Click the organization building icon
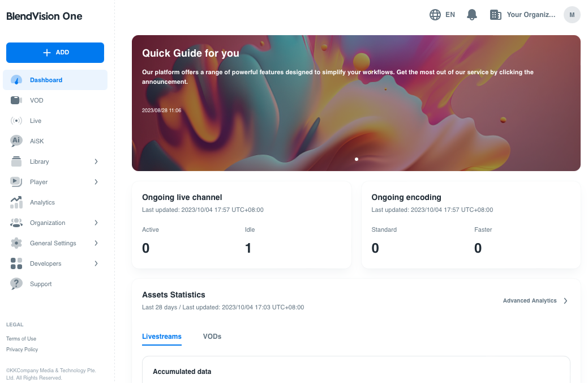The width and height of the screenshot is (588, 383). tap(496, 15)
